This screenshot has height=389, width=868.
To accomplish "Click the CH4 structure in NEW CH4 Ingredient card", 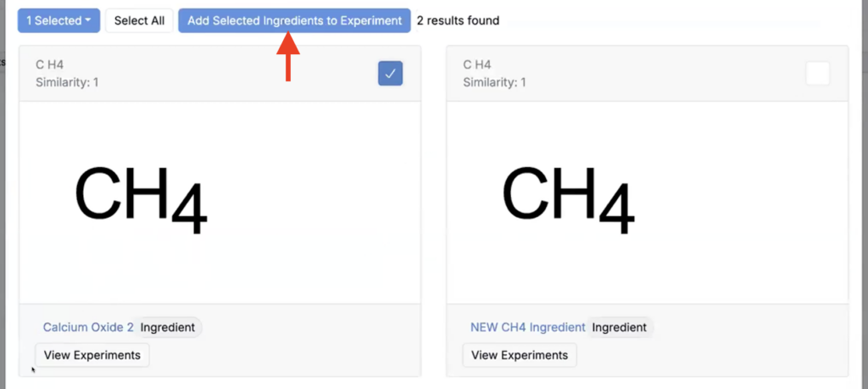I will (x=568, y=200).
